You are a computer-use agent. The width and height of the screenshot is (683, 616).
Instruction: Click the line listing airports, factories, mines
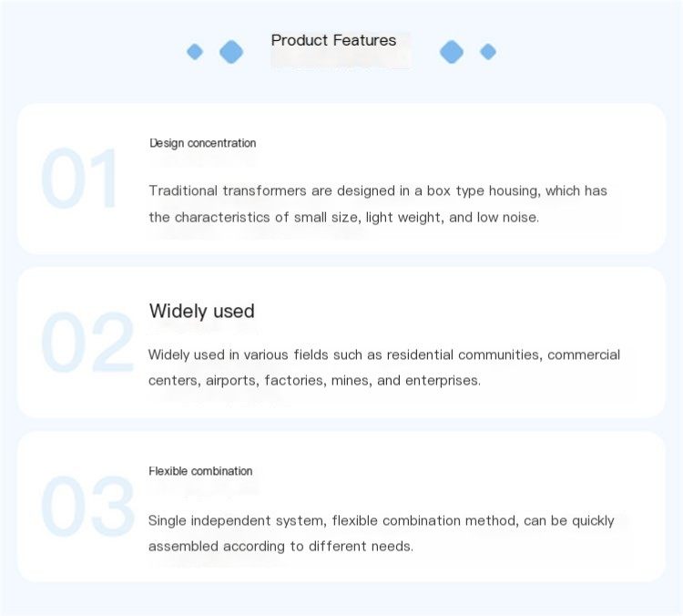314,381
